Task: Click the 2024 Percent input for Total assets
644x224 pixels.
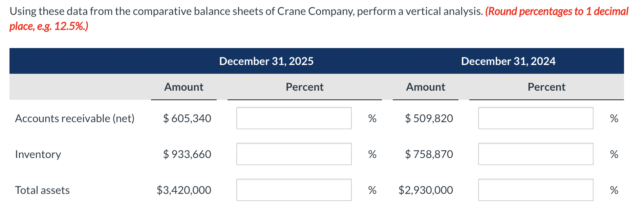Action: pos(536,190)
